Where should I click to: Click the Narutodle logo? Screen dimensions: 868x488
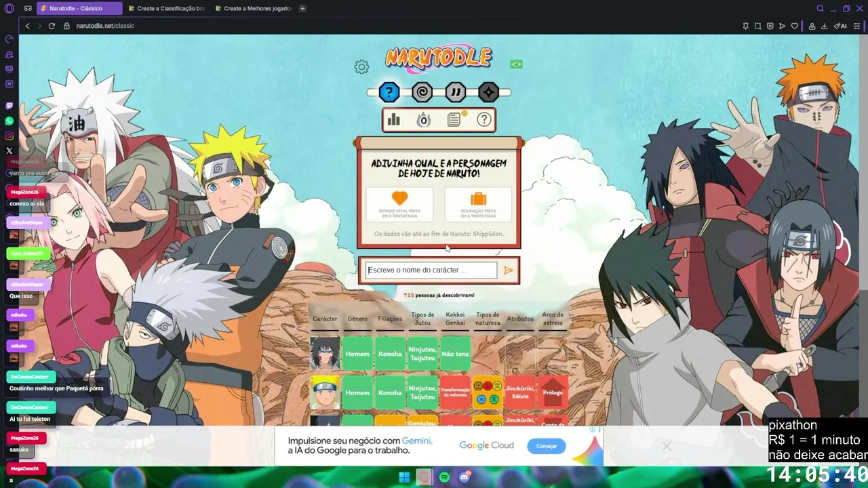click(x=439, y=57)
